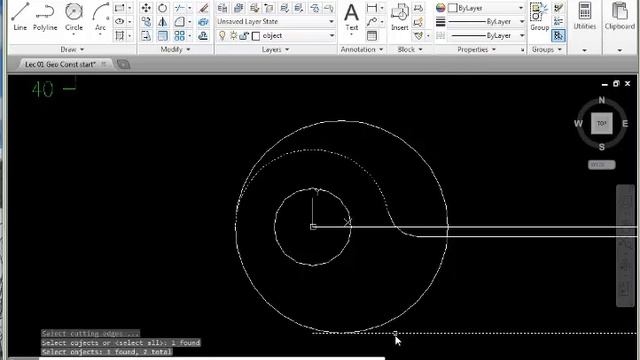Expand the Draw panel
This screenshot has width=640, height=360.
click(x=72, y=49)
